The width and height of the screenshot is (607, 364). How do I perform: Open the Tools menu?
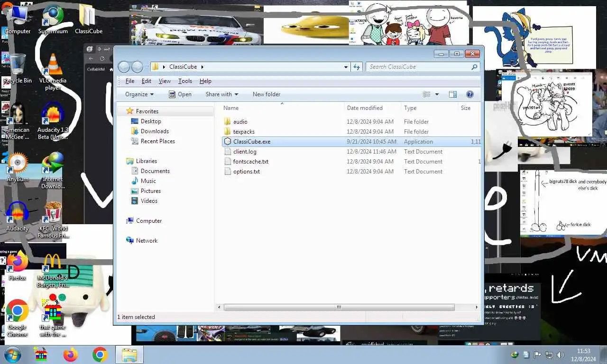(185, 81)
